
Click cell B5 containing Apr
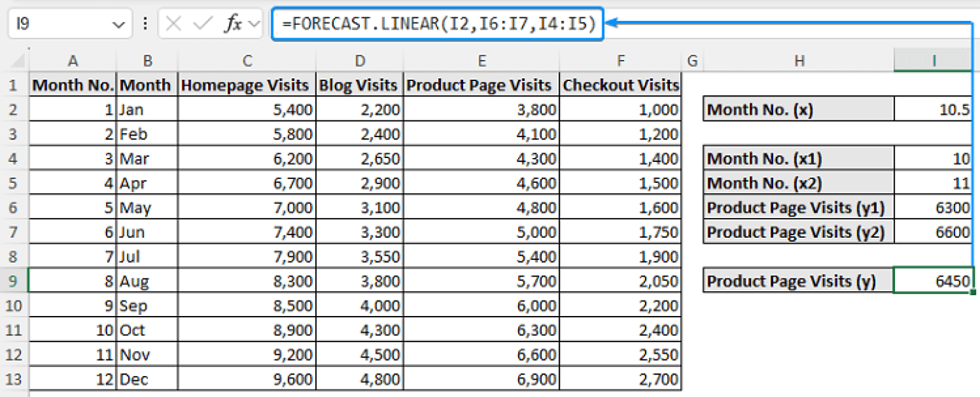click(147, 183)
